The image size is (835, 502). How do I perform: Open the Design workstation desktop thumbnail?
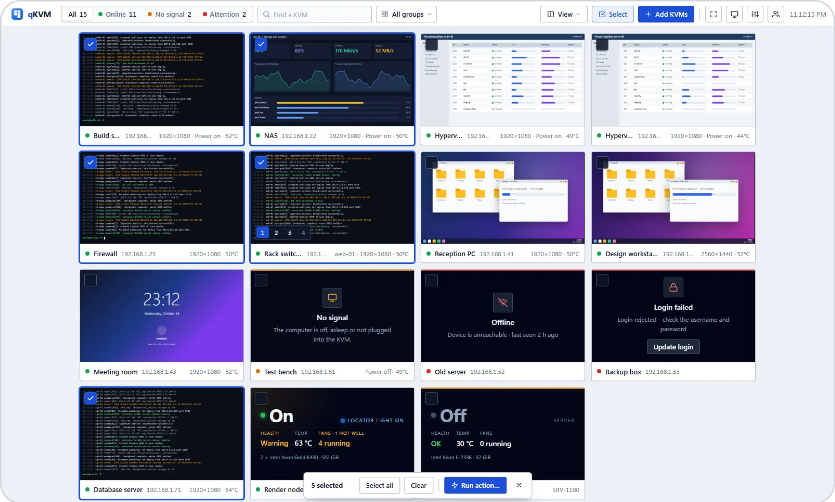point(673,198)
